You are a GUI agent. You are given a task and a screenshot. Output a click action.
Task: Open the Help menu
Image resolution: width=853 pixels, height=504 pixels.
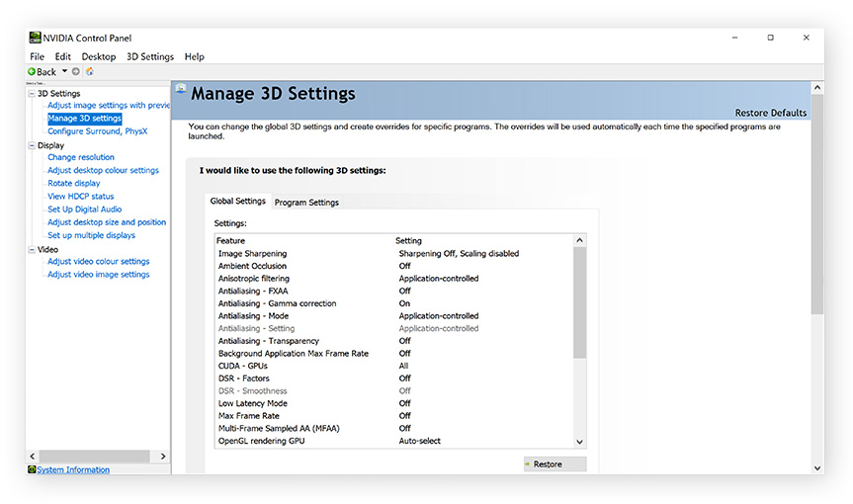(194, 56)
